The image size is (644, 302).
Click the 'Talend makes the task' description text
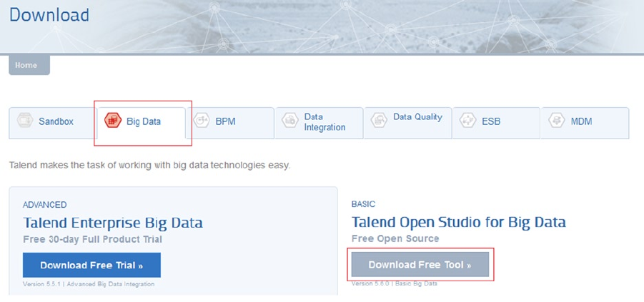click(149, 166)
